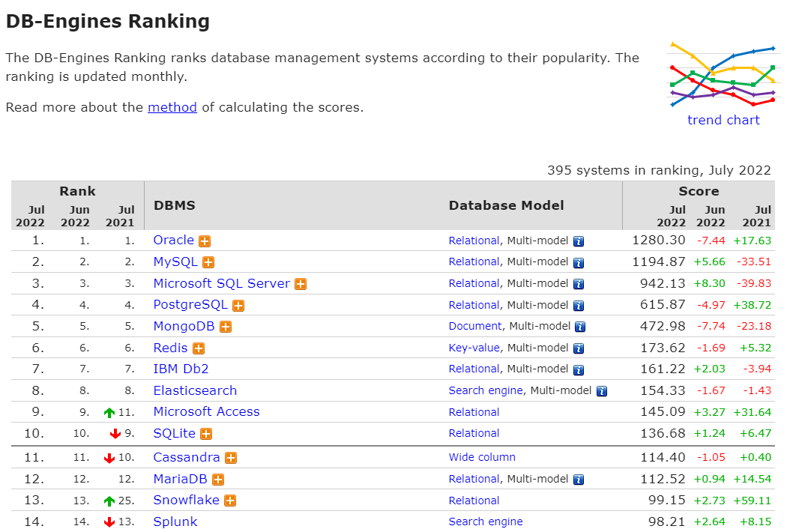Click PostgreSQL's score 615.87
Image resolution: width=790 pixels, height=532 pixels.
[x=663, y=305]
